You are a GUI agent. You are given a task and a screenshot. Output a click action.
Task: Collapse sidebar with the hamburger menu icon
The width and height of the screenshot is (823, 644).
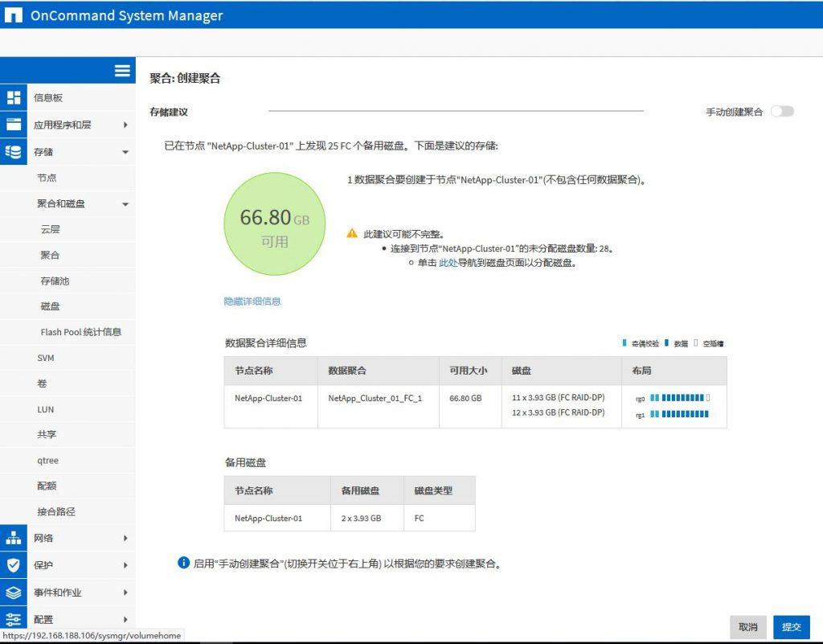tap(122, 70)
